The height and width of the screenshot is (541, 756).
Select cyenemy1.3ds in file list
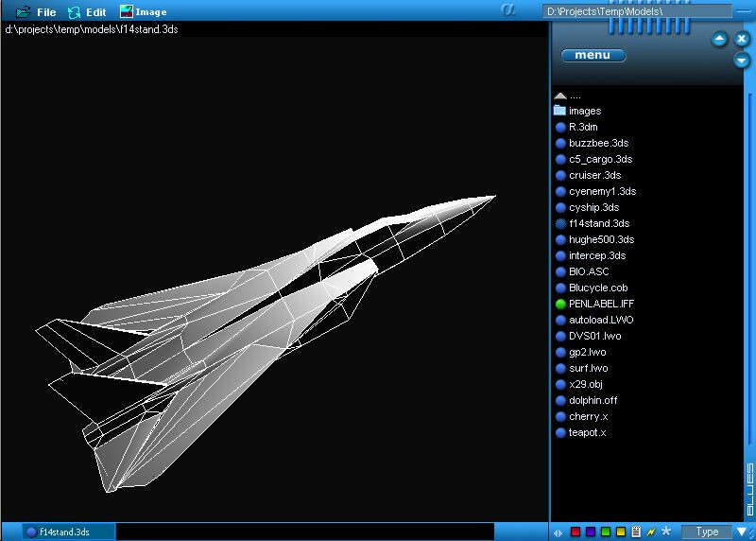595,191
